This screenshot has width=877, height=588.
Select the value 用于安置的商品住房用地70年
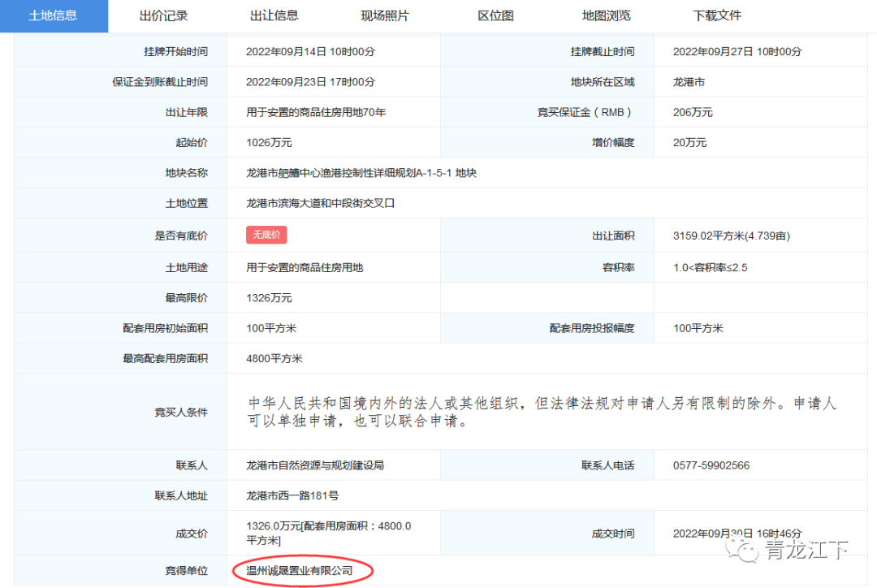(316, 112)
